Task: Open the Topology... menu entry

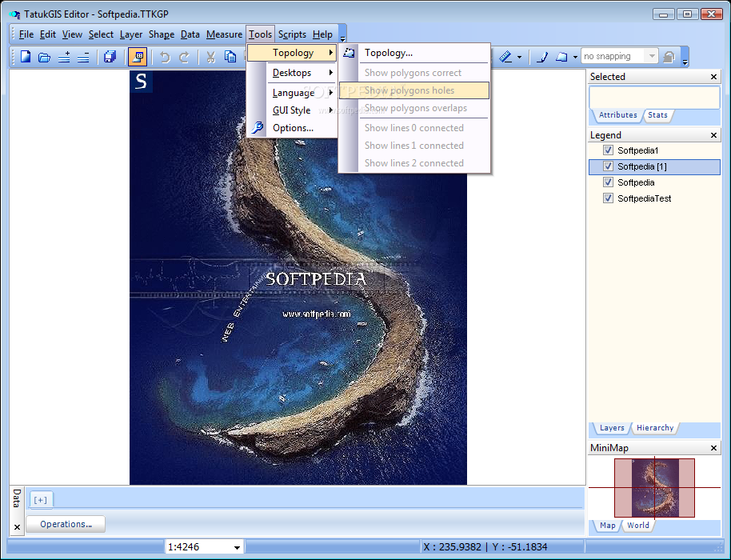Action: click(388, 53)
